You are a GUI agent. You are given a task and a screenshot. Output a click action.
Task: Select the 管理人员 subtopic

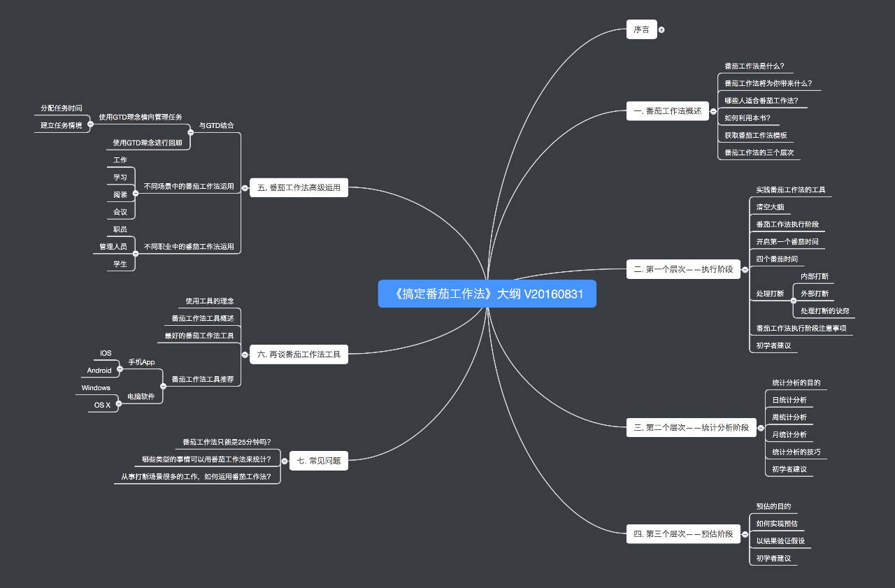point(113,247)
